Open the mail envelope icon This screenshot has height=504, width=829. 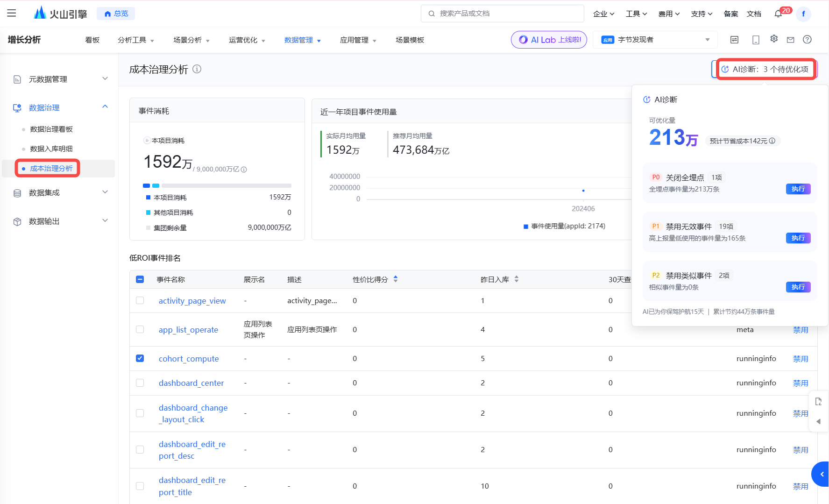tap(790, 40)
